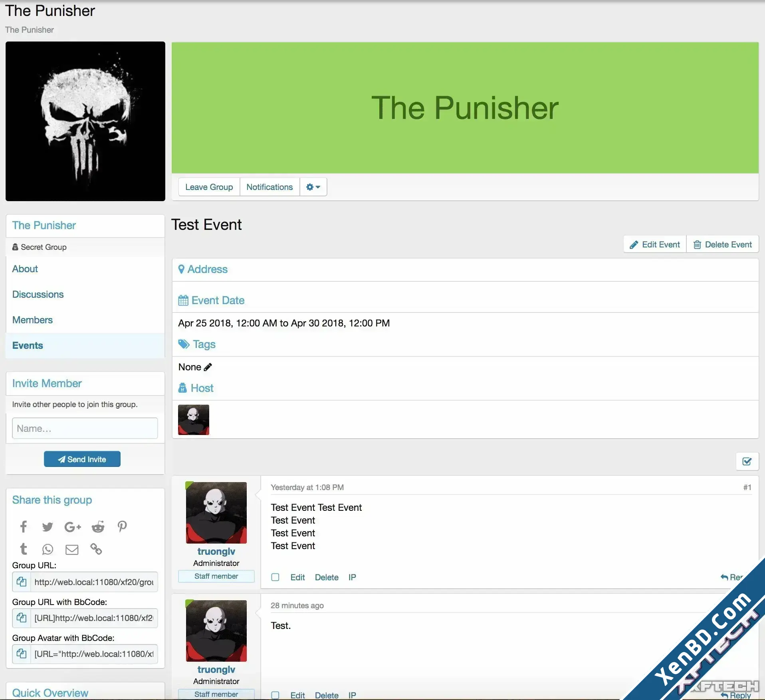The width and height of the screenshot is (765, 700).
Task: Click the #1 post permalink
Action: pos(747,487)
